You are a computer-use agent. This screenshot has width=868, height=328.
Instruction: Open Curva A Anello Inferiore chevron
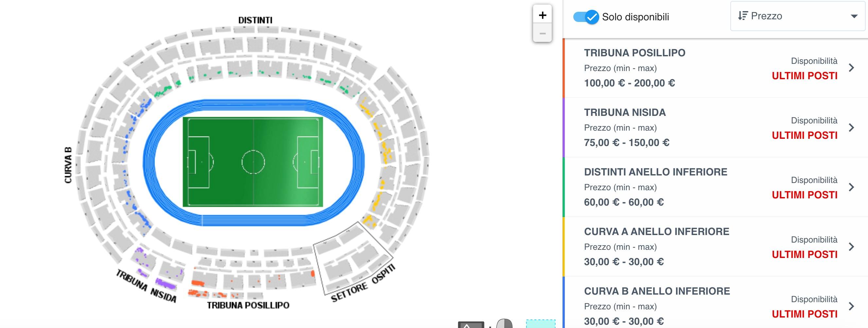852,247
